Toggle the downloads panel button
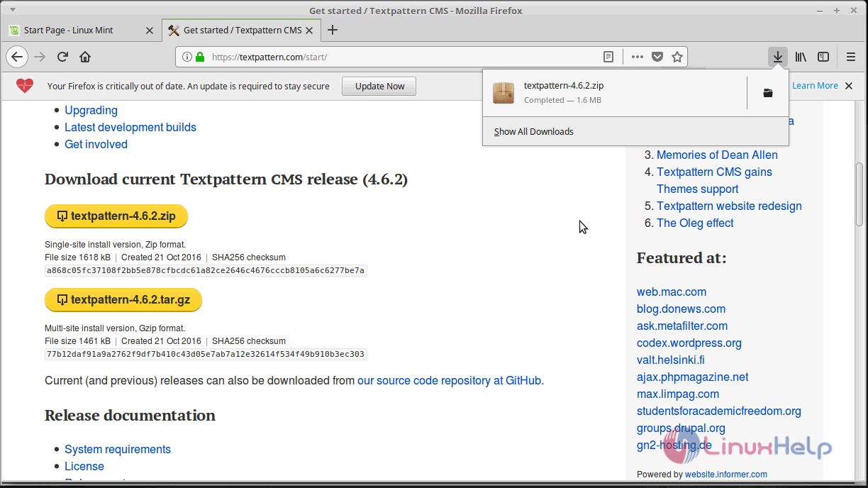Image resolution: width=868 pixels, height=488 pixels. (778, 57)
